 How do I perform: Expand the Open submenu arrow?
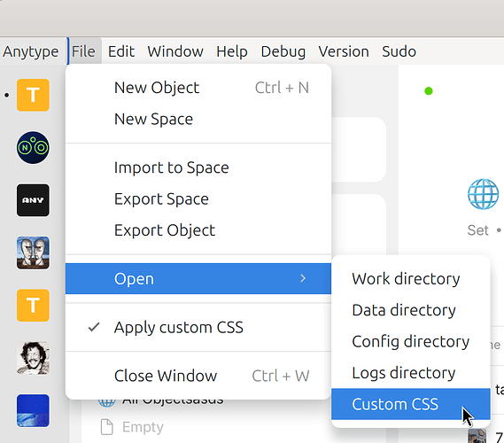(x=303, y=278)
